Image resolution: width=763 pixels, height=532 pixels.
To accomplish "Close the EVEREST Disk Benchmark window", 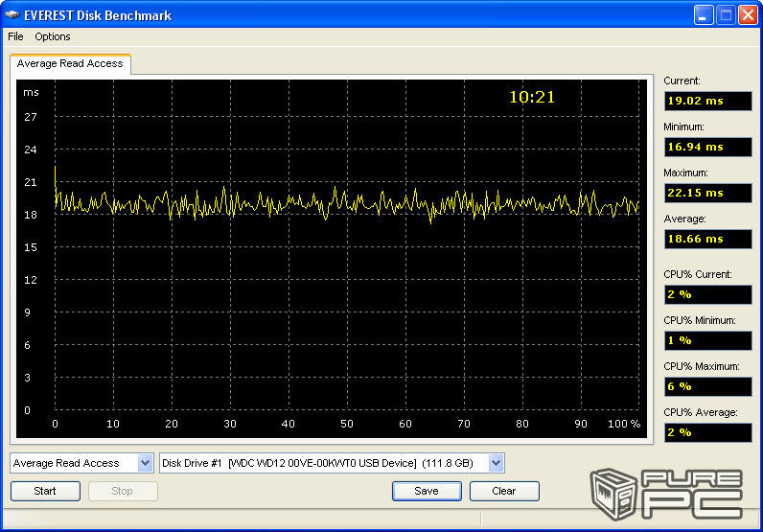I will pos(748,15).
